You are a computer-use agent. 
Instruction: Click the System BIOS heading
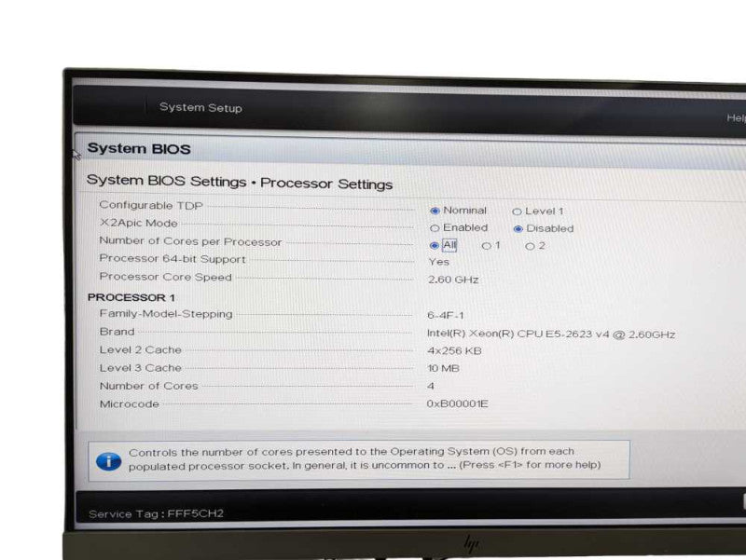point(139,149)
